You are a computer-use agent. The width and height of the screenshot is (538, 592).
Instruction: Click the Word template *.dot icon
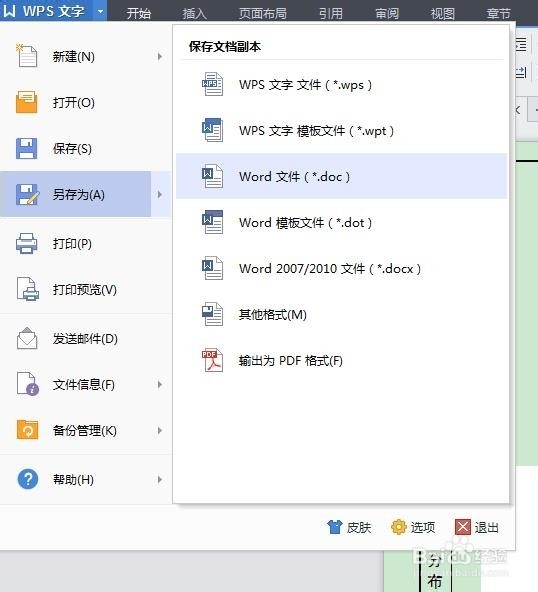(x=212, y=222)
